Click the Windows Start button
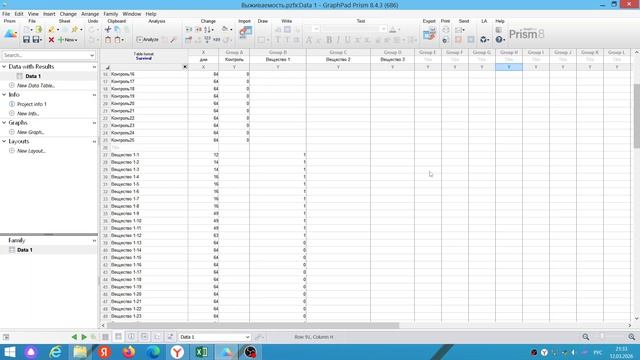640x360 pixels. [9, 352]
